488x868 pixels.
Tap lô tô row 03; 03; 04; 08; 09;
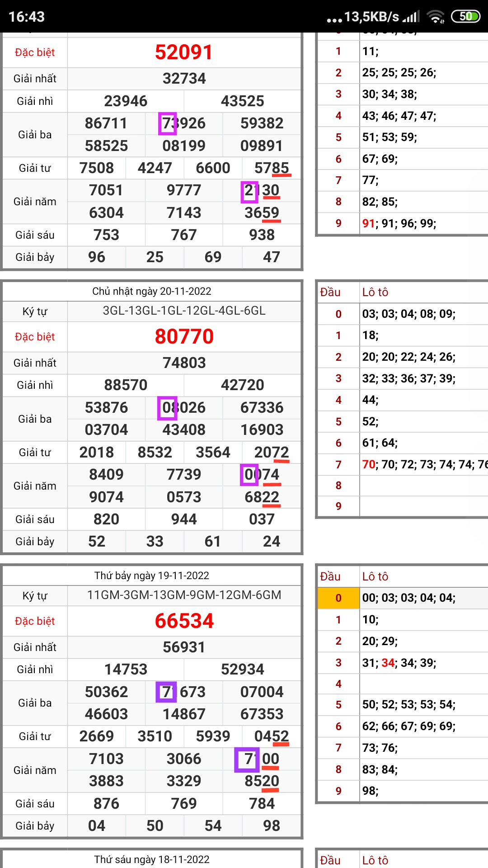click(x=408, y=314)
